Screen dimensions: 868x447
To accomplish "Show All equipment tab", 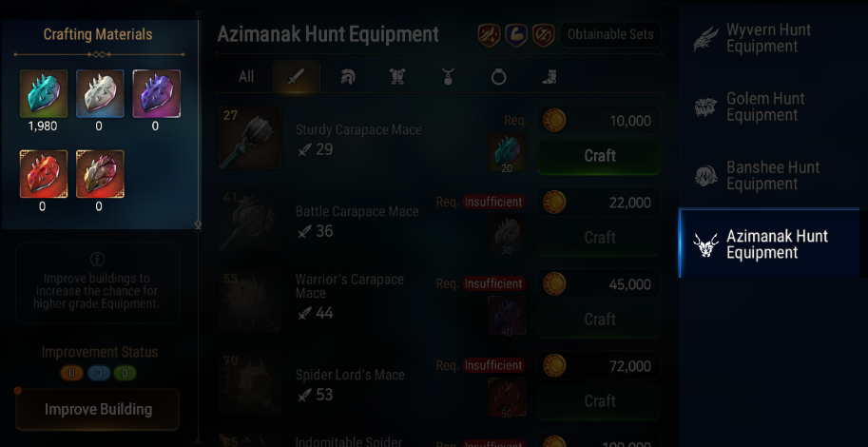I will pyautogui.click(x=246, y=77).
